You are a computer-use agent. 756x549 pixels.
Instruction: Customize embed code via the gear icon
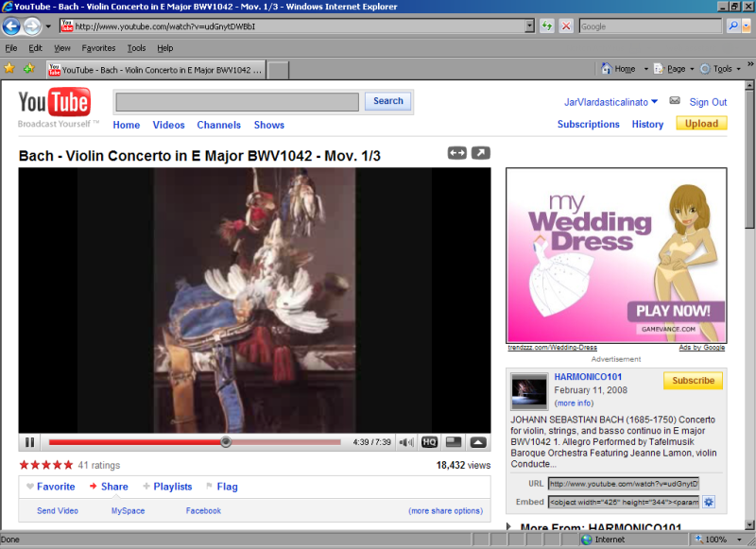(708, 503)
